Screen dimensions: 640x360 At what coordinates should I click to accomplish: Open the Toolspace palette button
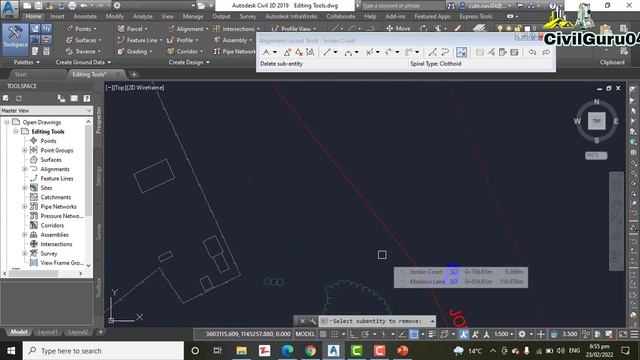15,40
